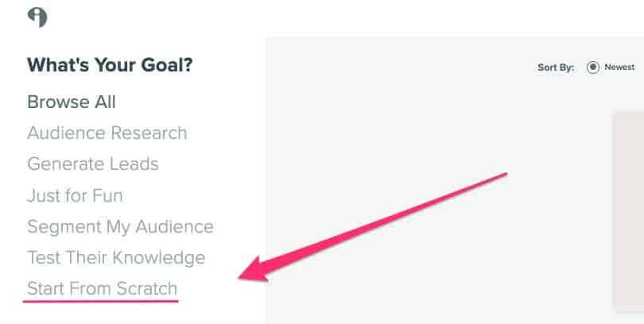Screen dimensions: 644x324
Task: Open the Segment My Audience goal
Action: (120, 227)
